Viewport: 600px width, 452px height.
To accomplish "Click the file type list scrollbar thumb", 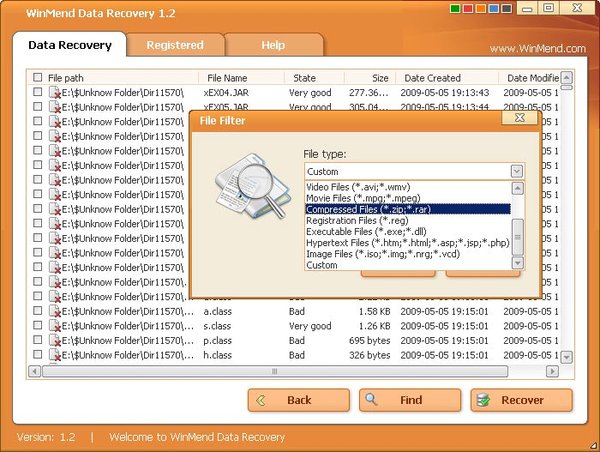I will click(517, 237).
